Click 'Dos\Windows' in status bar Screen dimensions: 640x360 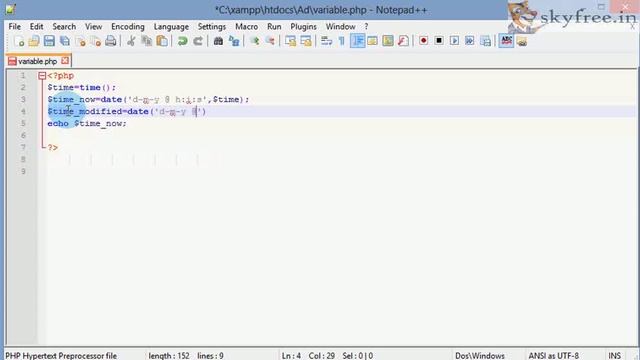(x=480, y=356)
